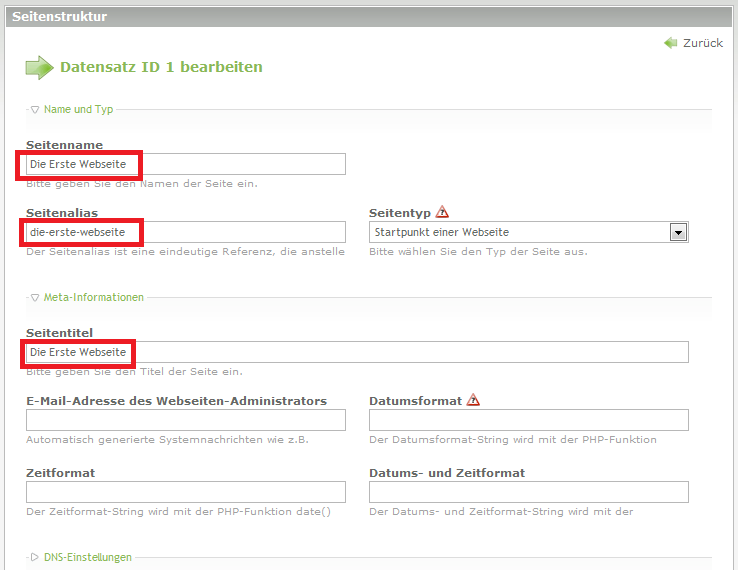This screenshot has height=570, width=738.
Task: Click into the Datumsformat text field
Action: [528, 420]
